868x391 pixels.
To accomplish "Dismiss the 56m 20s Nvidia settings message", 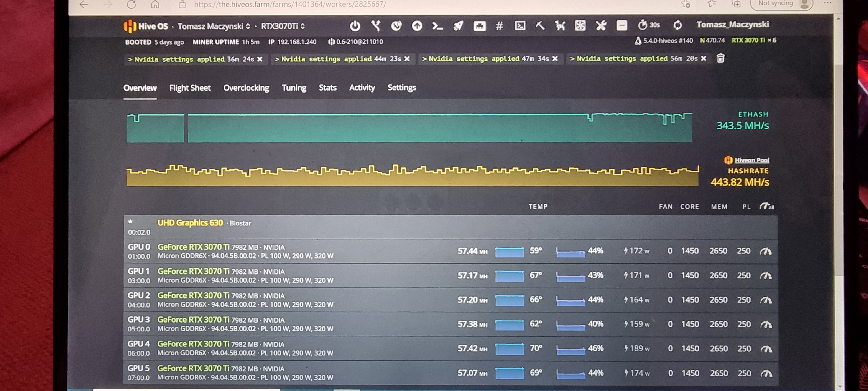I will pyautogui.click(x=704, y=59).
